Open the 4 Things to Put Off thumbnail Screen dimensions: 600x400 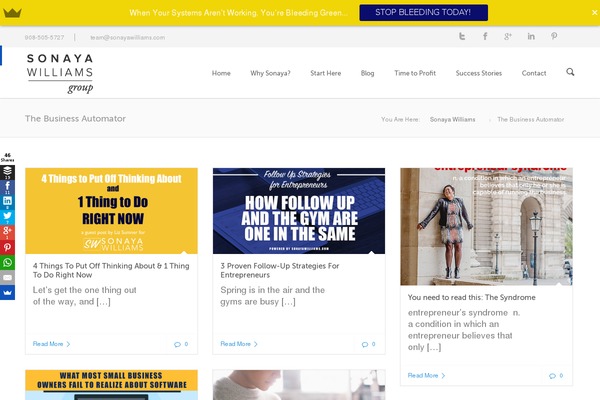[111, 211]
